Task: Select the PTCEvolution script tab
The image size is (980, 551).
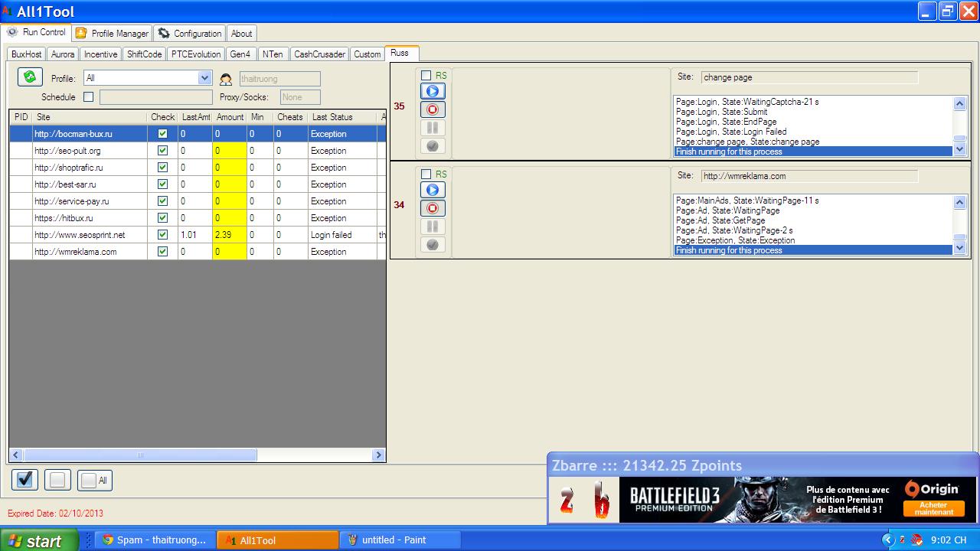Action: [x=196, y=54]
